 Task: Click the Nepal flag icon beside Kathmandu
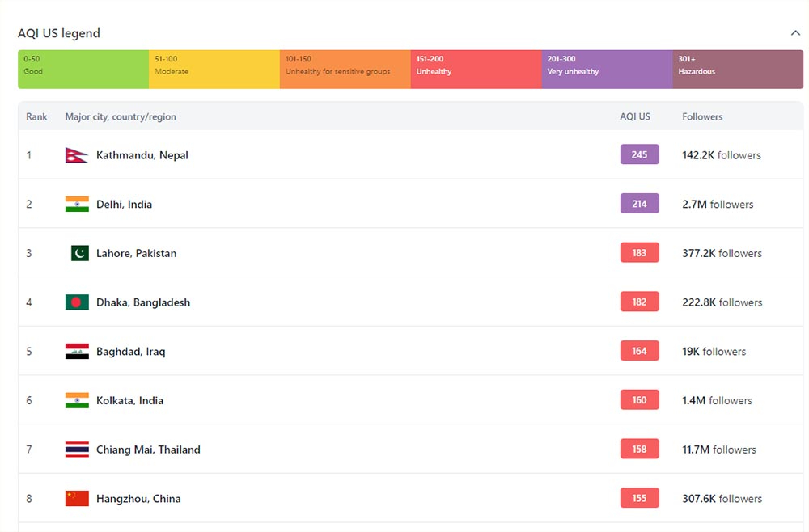[76, 155]
